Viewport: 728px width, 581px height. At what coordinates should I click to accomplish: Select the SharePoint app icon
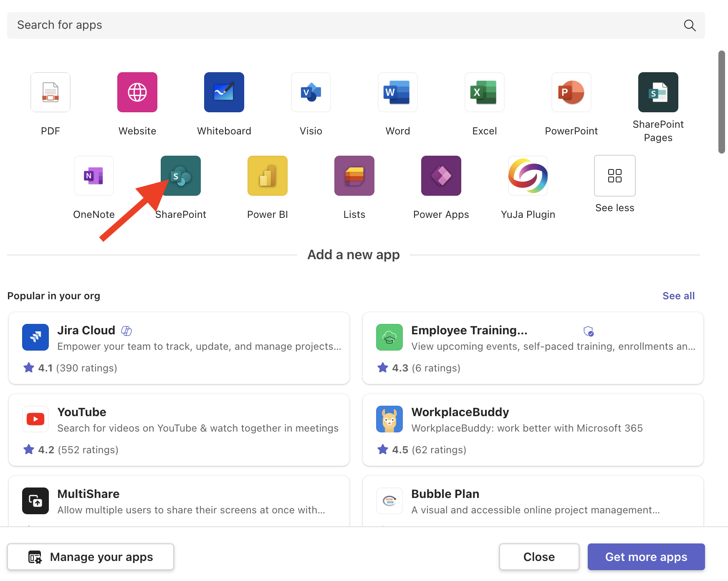181,176
